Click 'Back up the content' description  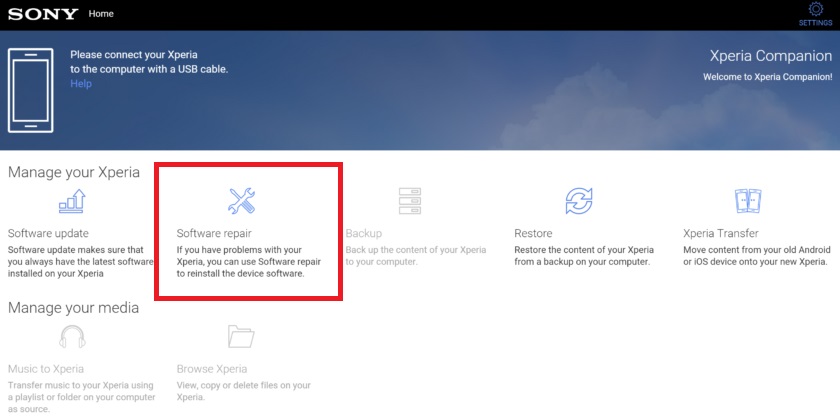click(416, 256)
